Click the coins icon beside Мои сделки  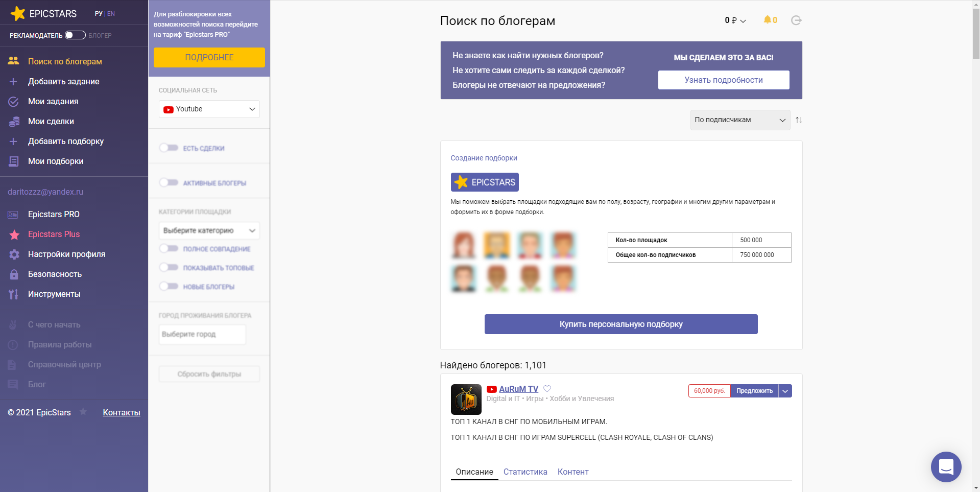point(14,122)
